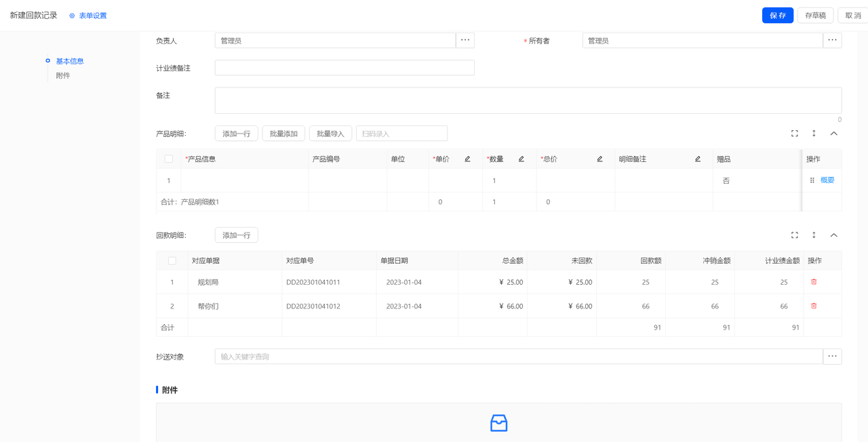This screenshot has width=868, height=442.
Task: Focus the 负责人 field
Action: pos(335,41)
